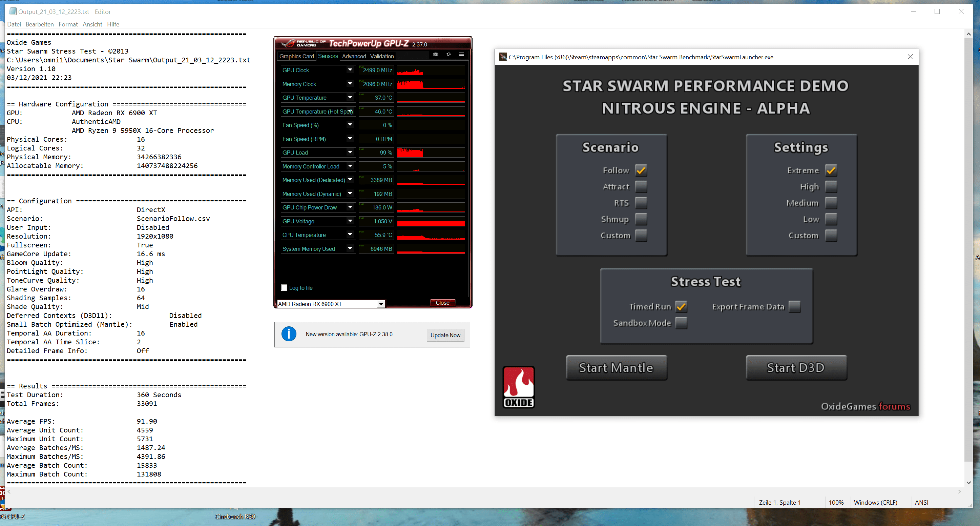Viewport: 980px width, 526px height.
Task: Open the GPU Voltage sensor dropdown
Action: pos(350,221)
